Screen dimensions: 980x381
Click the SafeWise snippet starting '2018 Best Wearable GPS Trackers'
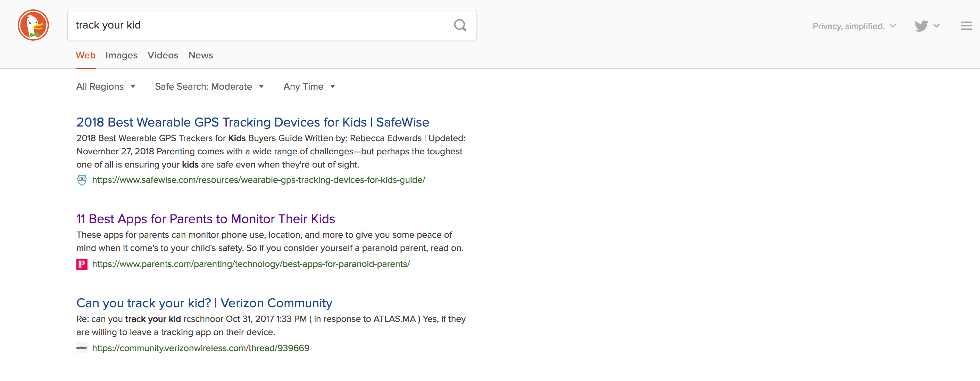(271, 151)
